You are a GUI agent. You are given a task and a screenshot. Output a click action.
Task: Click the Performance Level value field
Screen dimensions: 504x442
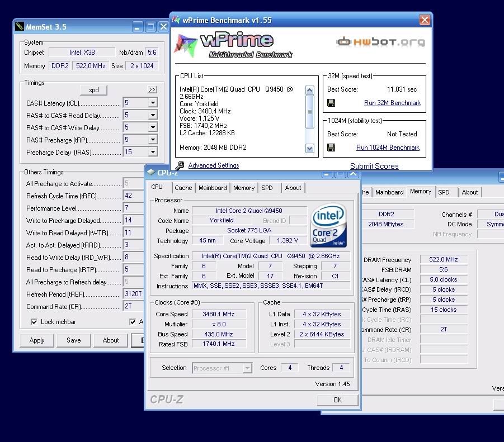(x=133, y=208)
